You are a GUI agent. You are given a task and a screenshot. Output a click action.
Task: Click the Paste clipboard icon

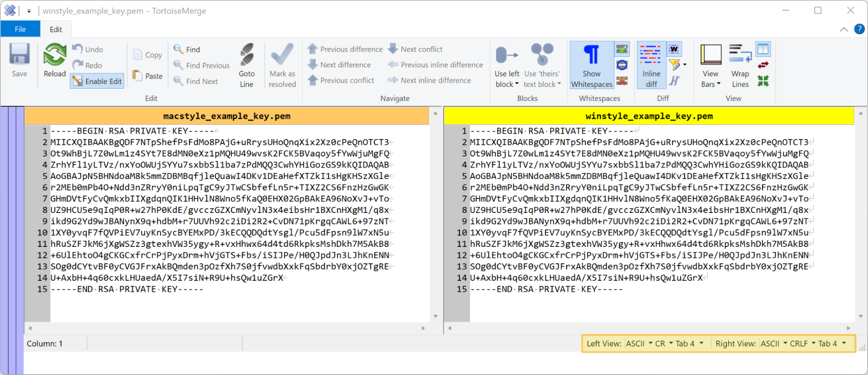click(137, 76)
